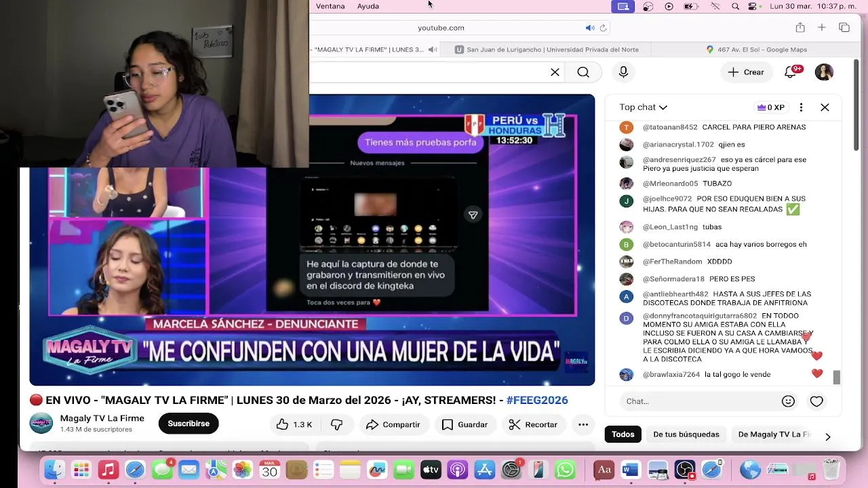Open a new Safari tab with plus
This screenshot has height=488, width=868.
821,28
